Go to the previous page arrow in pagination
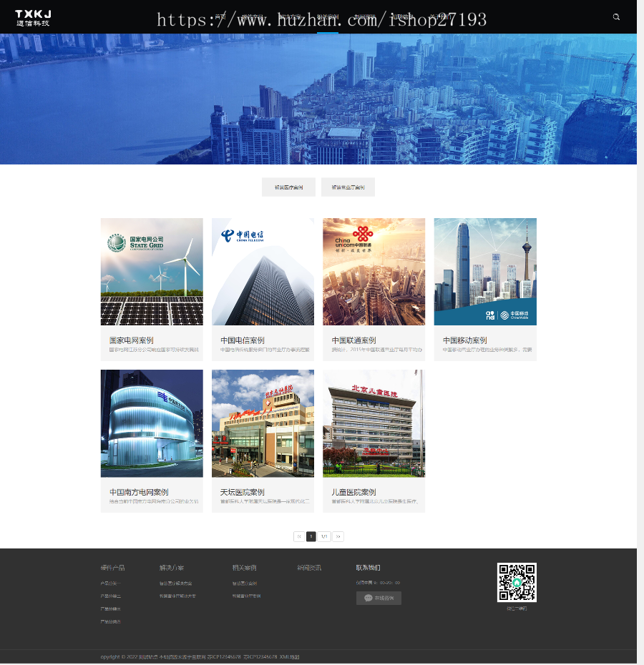Viewport: 644px width, 665px height. (299, 536)
